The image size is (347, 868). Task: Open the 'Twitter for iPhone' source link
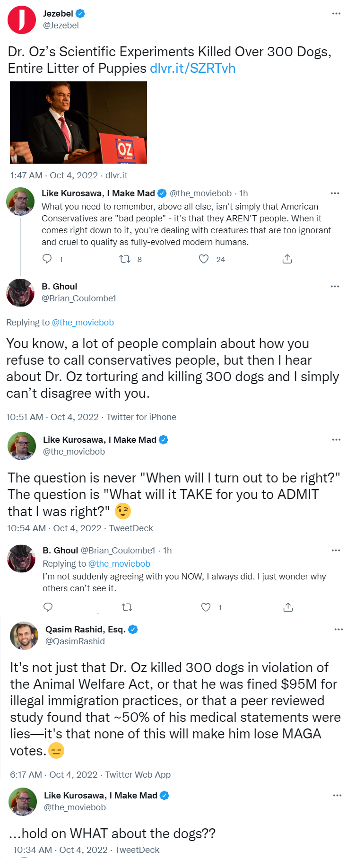(141, 417)
